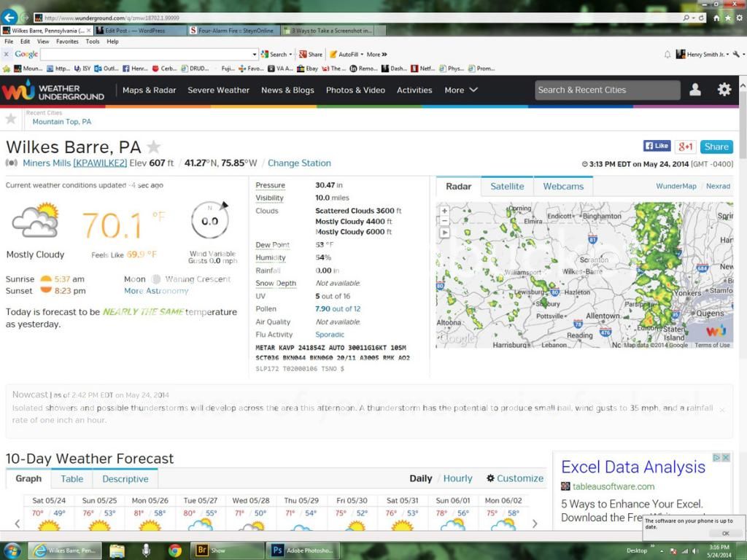This screenshot has width=747, height=560.
Task: Open the Favorites menu in the menu bar
Action: tap(67, 42)
